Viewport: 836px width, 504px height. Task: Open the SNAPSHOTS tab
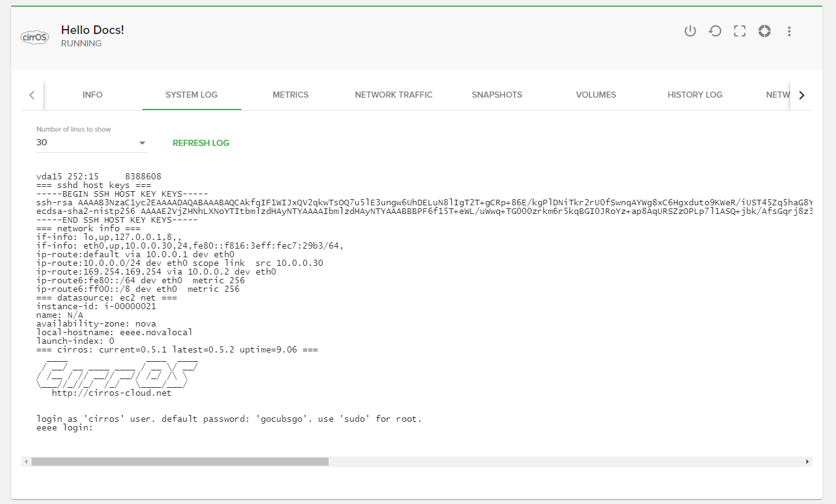click(497, 95)
